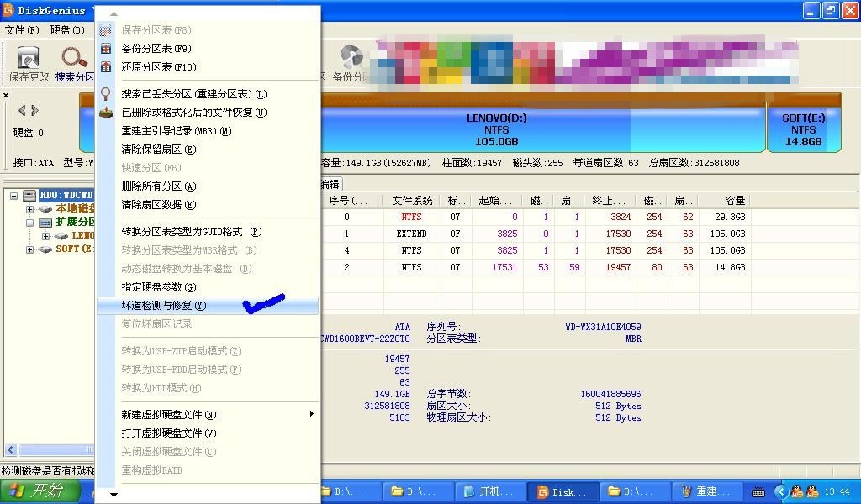The width and height of the screenshot is (861, 504).
Task: Select partition row with capacity 29.3GB
Action: click(536, 218)
